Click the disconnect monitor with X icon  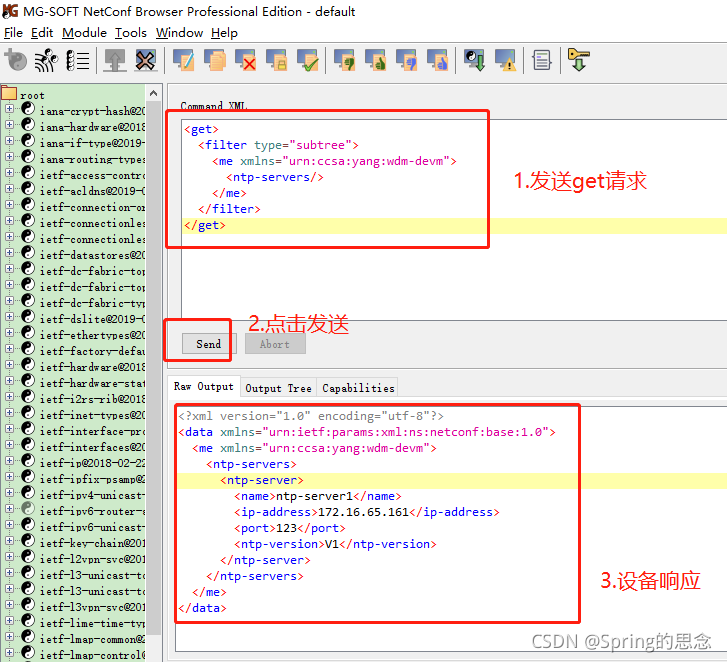point(146,60)
